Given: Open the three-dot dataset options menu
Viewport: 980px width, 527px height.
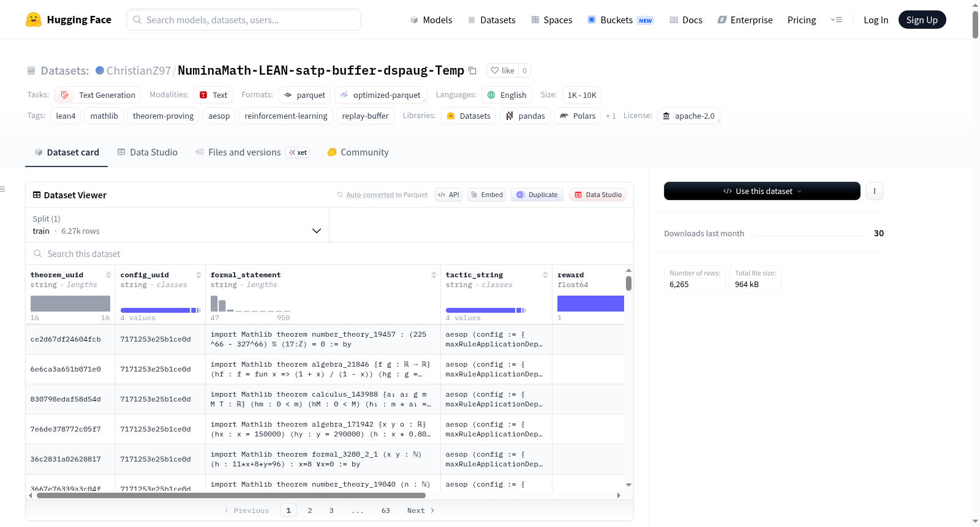Looking at the screenshot, I should tap(874, 191).
